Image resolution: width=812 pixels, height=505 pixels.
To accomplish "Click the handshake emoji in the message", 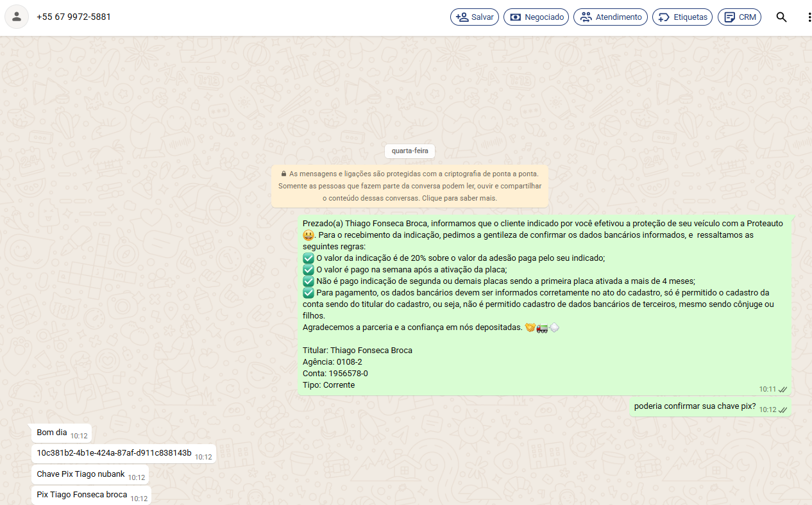I will 530,327.
